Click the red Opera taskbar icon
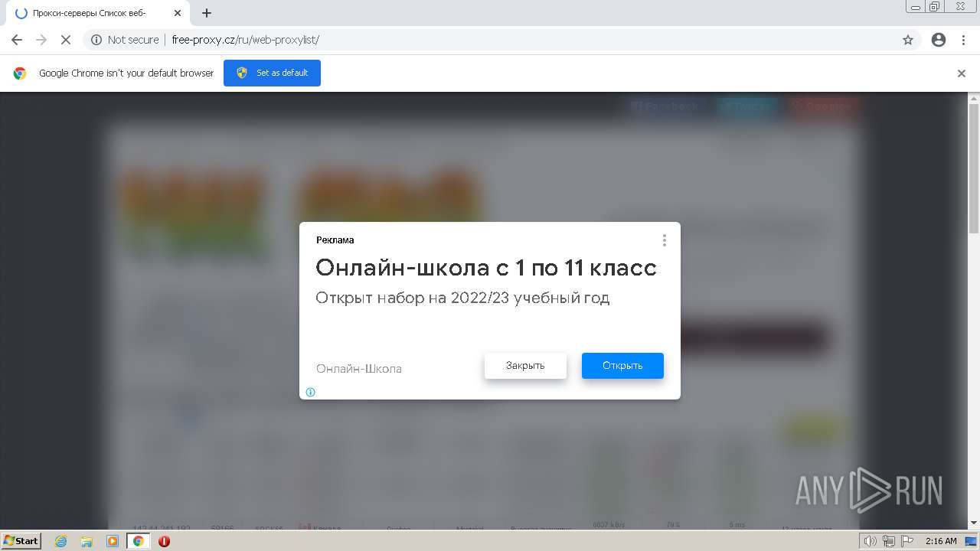Screen dimensions: 980x551 164,541
